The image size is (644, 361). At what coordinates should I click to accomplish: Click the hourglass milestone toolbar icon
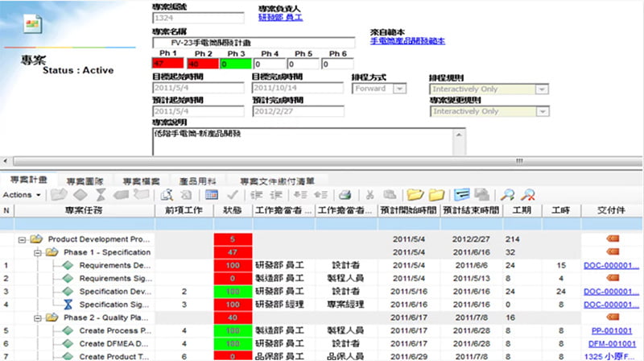point(101,194)
